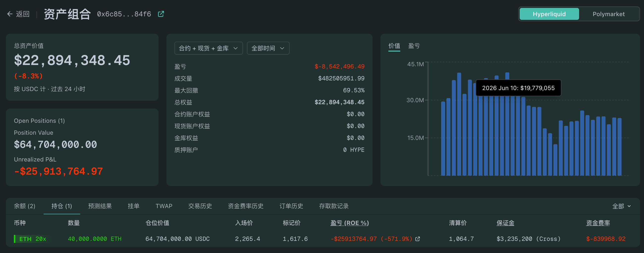Click 数量 column header
644x253 pixels.
(x=74, y=223)
